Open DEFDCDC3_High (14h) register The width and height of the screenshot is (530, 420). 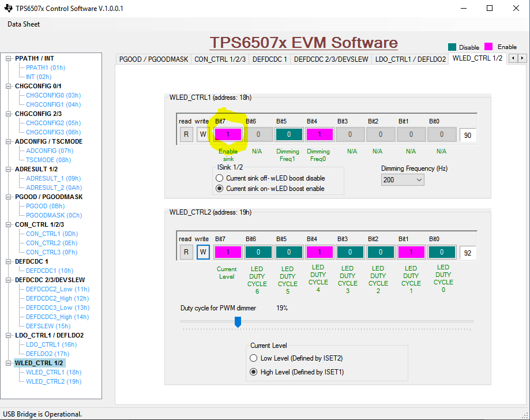click(x=58, y=317)
